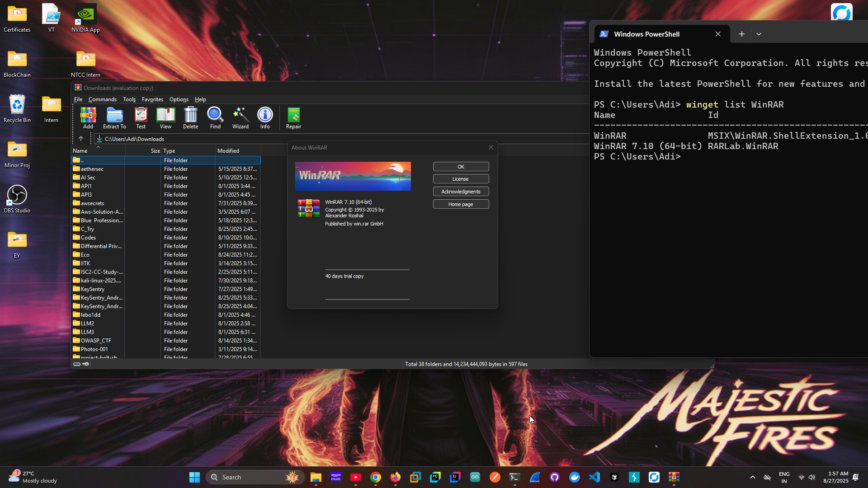Viewport: 868px width, 488px height.
Task: Open the Options menu in WinRAR
Action: 179,99
